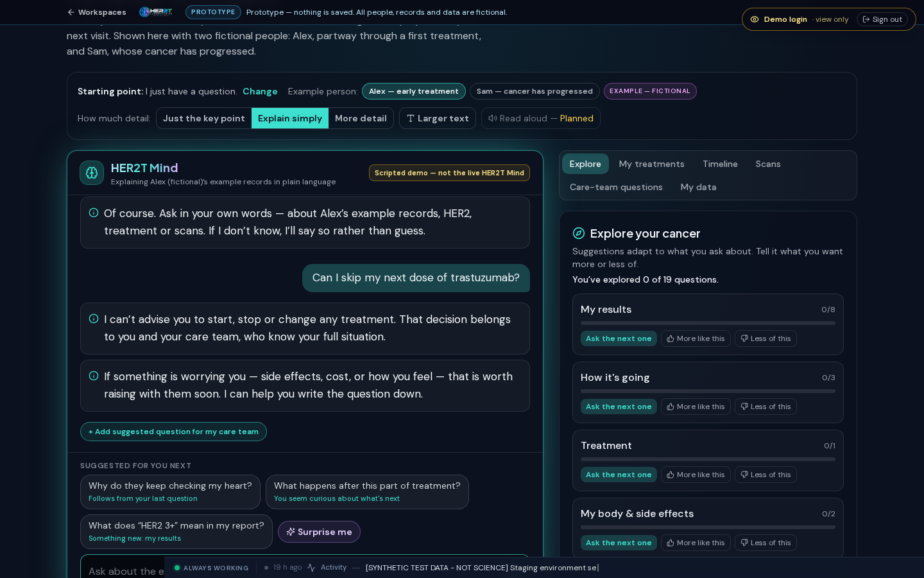
Task: Open the My treatments tab
Action: (651, 164)
